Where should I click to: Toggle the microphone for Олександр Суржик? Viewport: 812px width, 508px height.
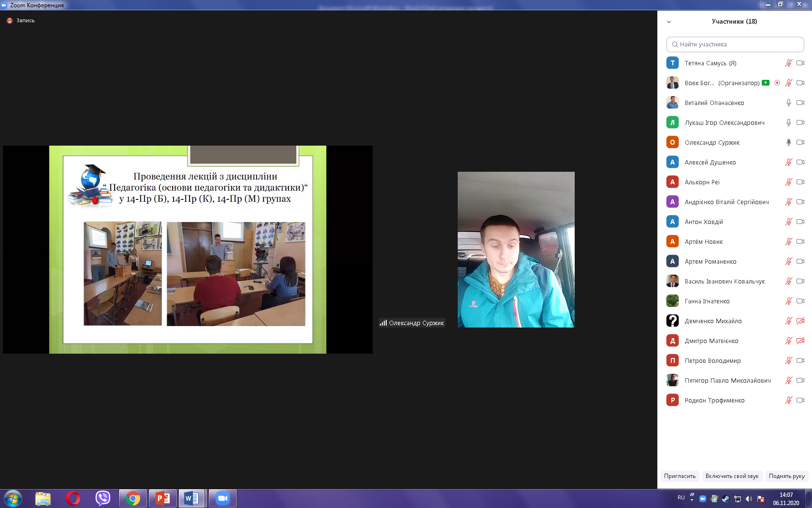pyautogui.click(x=788, y=142)
